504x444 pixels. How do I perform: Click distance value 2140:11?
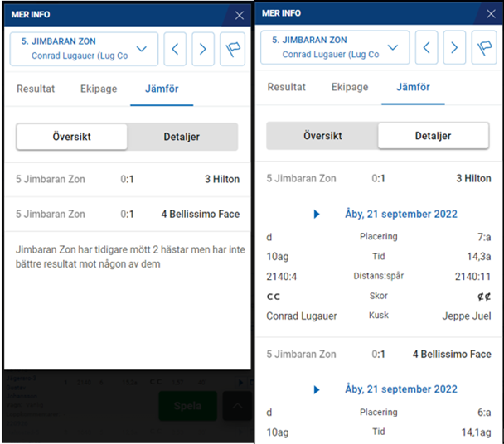click(x=472, y=277)
